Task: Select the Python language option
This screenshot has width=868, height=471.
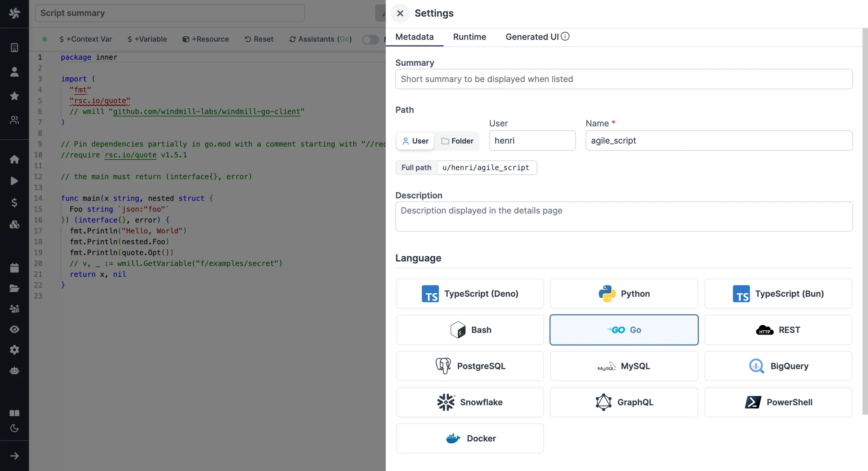Action: [x=624, y=294]
